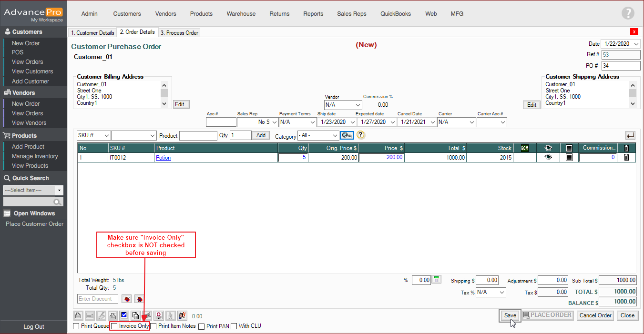The image size is (644, 334).
Task: Click the copy documents icon in the bottom toolbar
Action: click(135, 315)
